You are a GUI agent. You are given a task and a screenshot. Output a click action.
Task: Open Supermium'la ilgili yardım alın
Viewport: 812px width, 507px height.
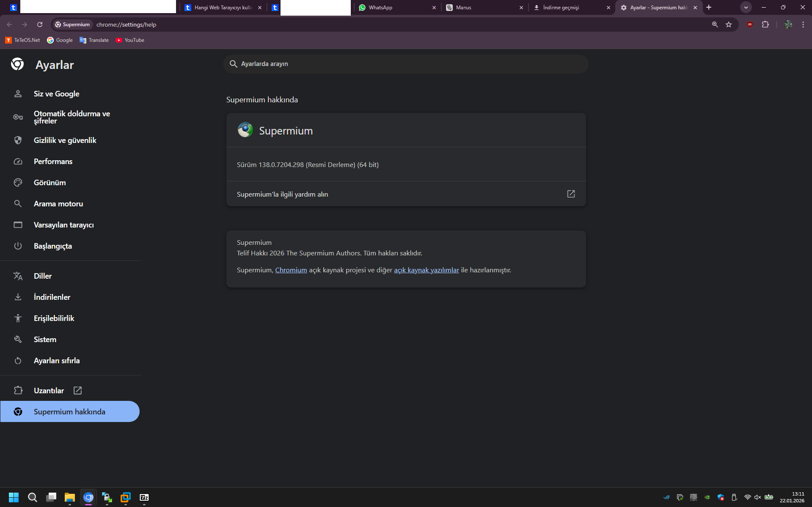[x=406, y=194]
